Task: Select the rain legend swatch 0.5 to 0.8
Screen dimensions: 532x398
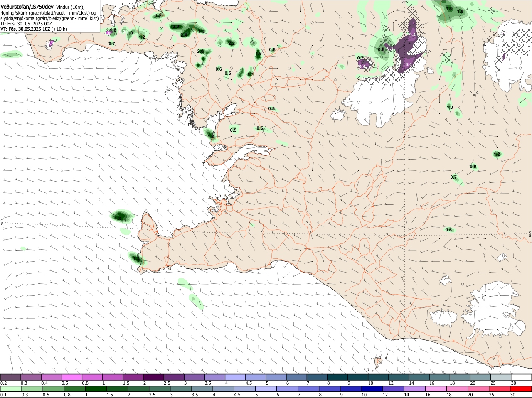Action: [53, 388]
